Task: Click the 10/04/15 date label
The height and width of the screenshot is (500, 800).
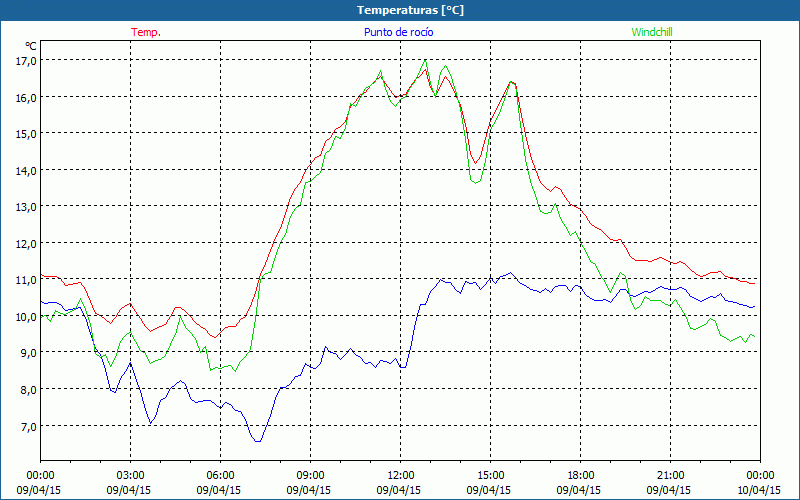Action: click(x=759, y=490)
